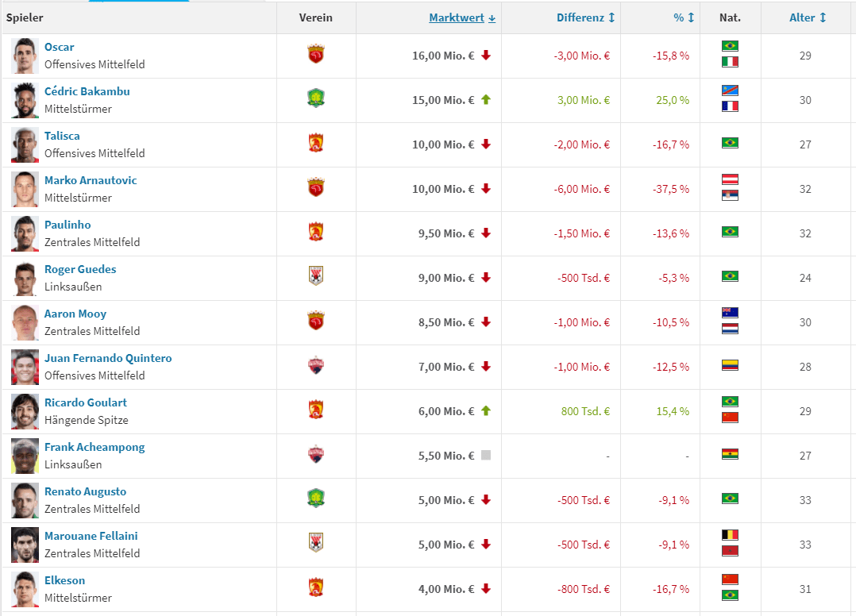Click the Colombia flag in Quintero's row
856x616 pixels.
click(730, 366)
